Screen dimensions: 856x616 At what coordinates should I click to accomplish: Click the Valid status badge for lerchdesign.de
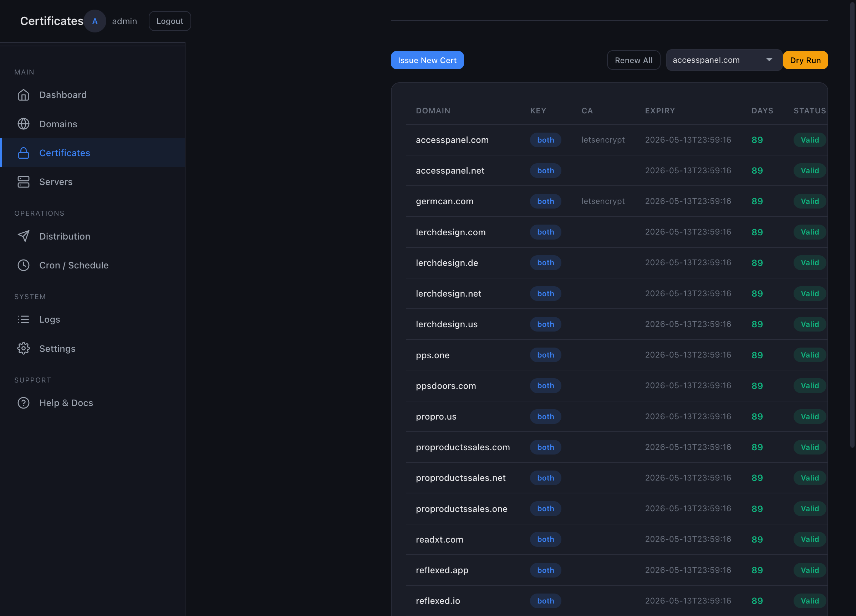pos(809,262)
